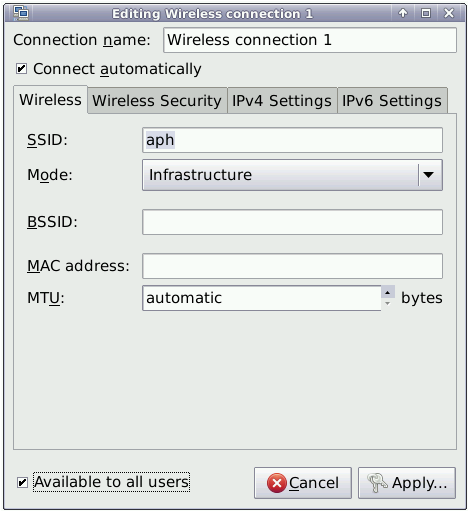This screenshot has width=470, height=512.
Task: Click the SSID field containing aph
Action: (292, 140)
